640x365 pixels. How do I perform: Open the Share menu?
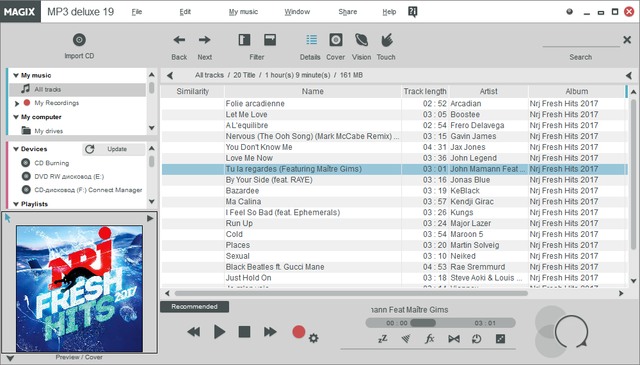coord(348,12)
